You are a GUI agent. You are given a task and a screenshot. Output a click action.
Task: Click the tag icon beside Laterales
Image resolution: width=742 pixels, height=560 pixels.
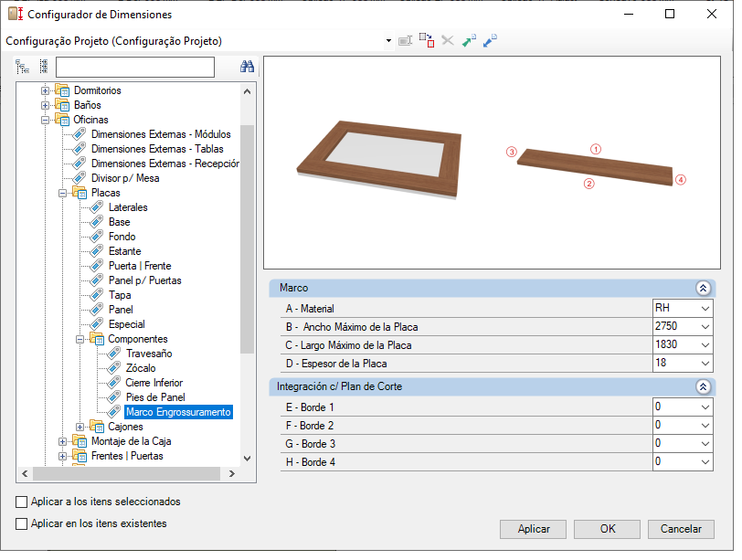coord(97,207)
